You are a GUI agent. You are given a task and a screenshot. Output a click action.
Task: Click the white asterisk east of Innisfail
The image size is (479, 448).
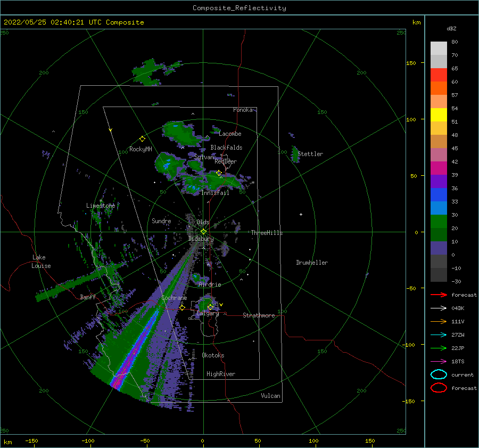[x=253, y=183]
